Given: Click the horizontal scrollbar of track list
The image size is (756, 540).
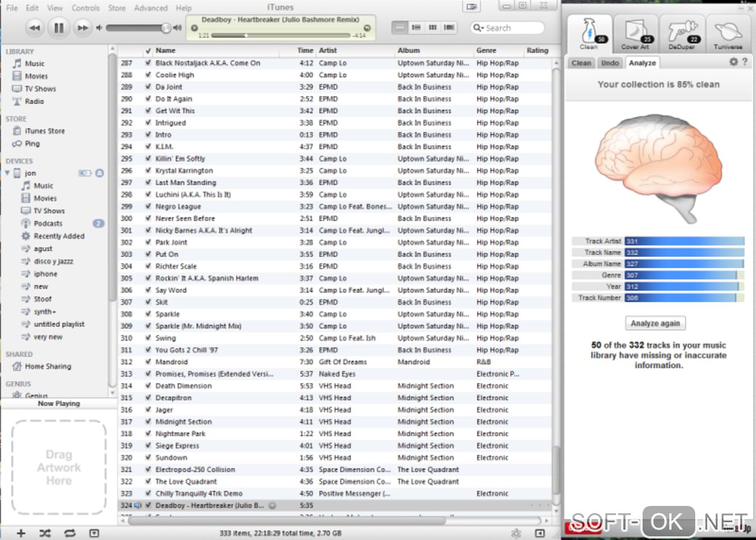Looking at the screenshot, I should (x=287, y=521).
